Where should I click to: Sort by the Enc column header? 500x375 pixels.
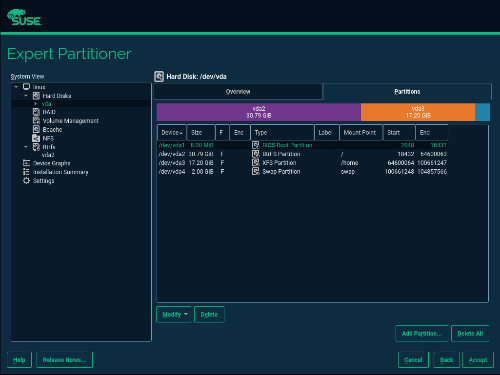tap(240, 132)
